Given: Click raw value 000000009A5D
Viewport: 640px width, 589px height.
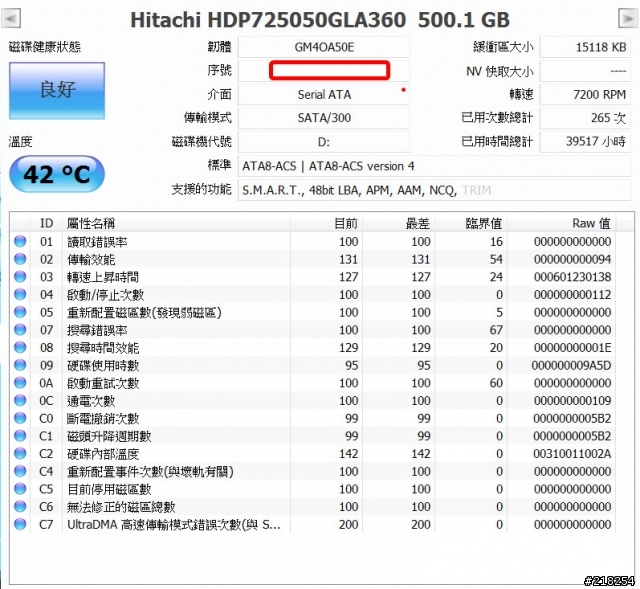Looking at the screenshot, I should pos(571,365).
